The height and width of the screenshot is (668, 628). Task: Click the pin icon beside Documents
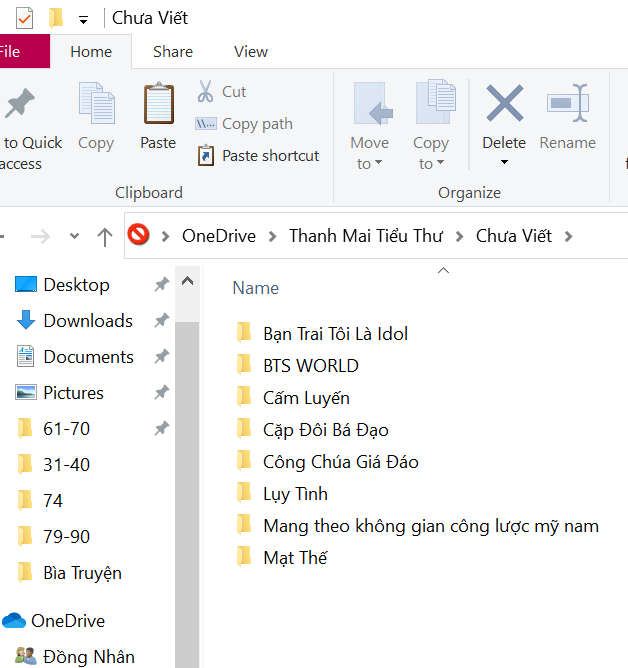point(162,356)
